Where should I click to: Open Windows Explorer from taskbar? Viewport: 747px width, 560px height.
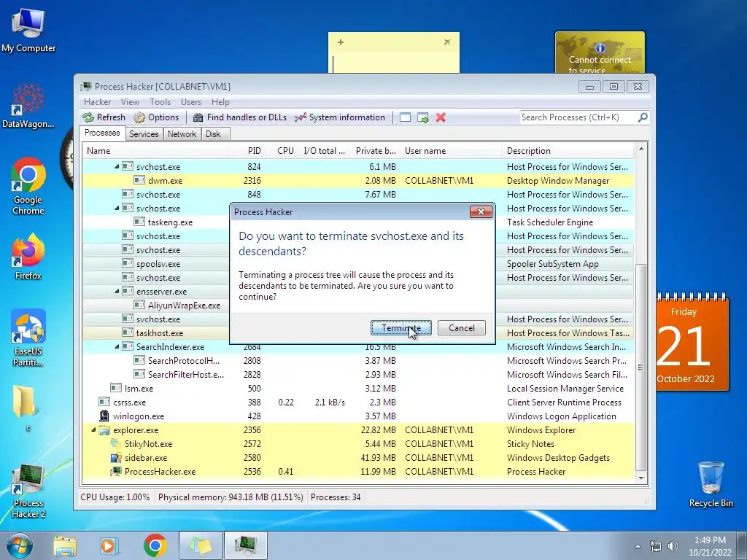pyautogui.click(x=65, y=545)
